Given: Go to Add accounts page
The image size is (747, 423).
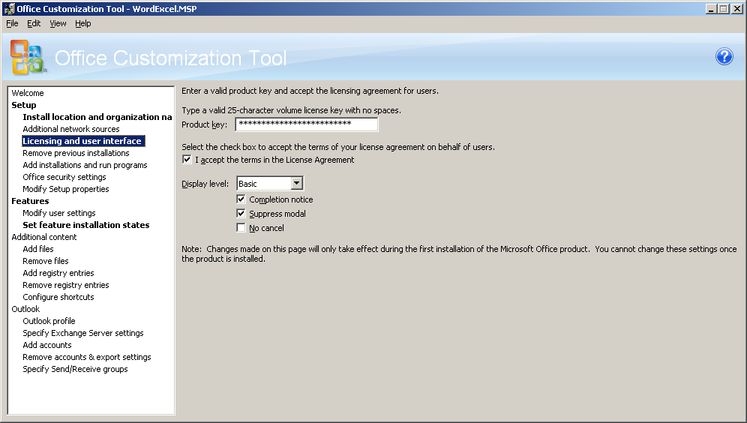Looking at the screenshot, I should (47, 345).
